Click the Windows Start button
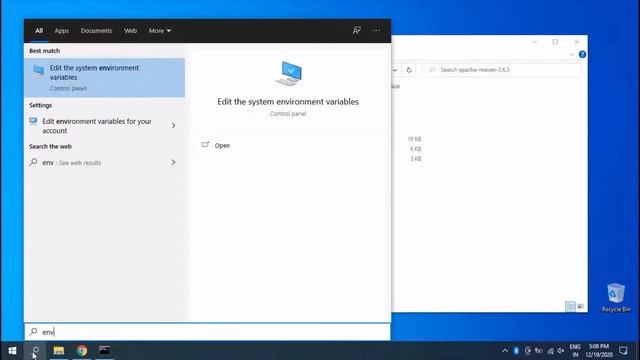Image resolution: width=640 pixels, height=360 pixels. pos(12,351)
